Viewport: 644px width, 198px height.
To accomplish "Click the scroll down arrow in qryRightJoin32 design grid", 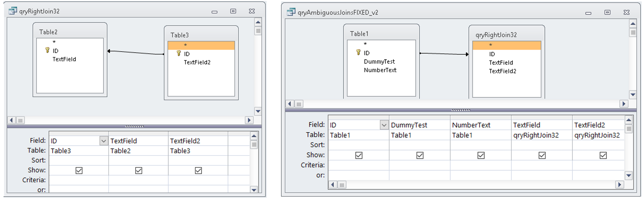I will point(254,189).
